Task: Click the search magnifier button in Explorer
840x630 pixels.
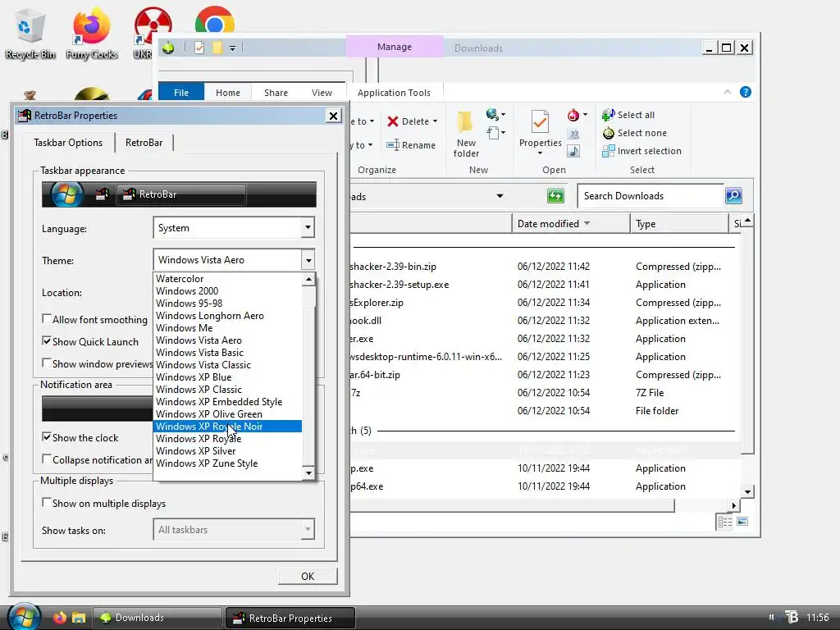Action: click(733, 195)
